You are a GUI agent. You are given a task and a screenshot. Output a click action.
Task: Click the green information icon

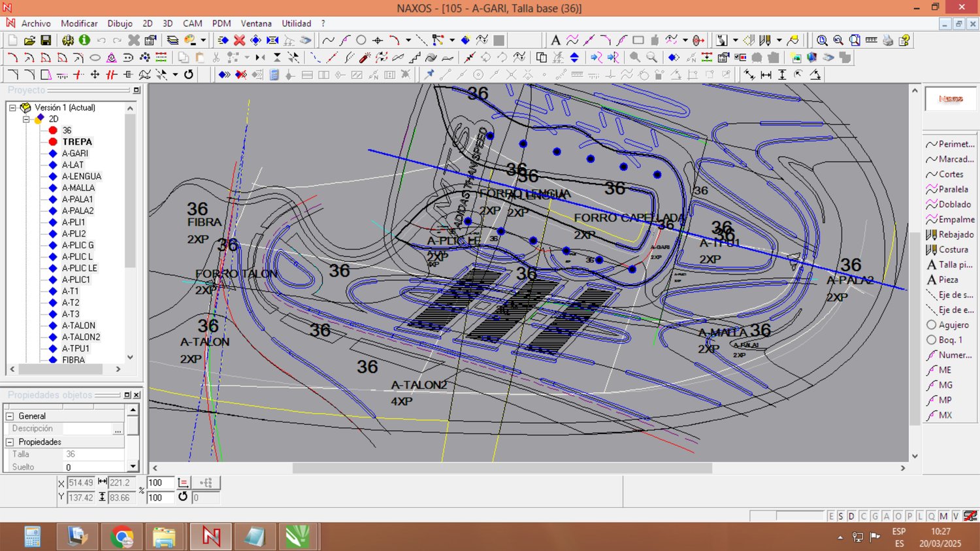click(x=84, y=41)
